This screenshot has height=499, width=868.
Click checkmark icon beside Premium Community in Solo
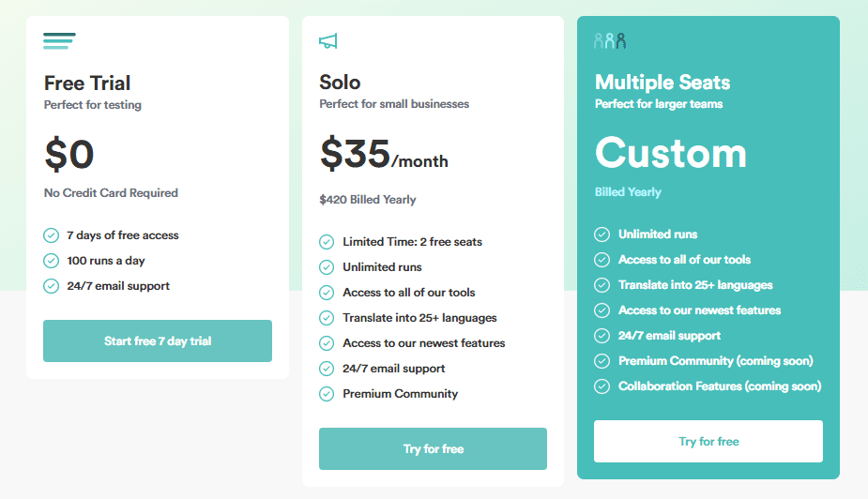click(x=327, y=394)
